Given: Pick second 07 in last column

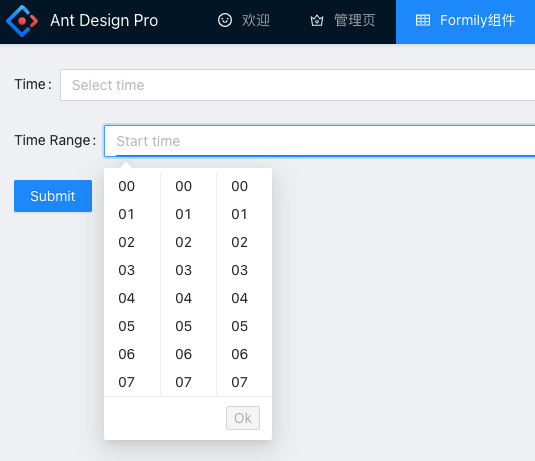Looking at the screenshot, I should 244,382.
